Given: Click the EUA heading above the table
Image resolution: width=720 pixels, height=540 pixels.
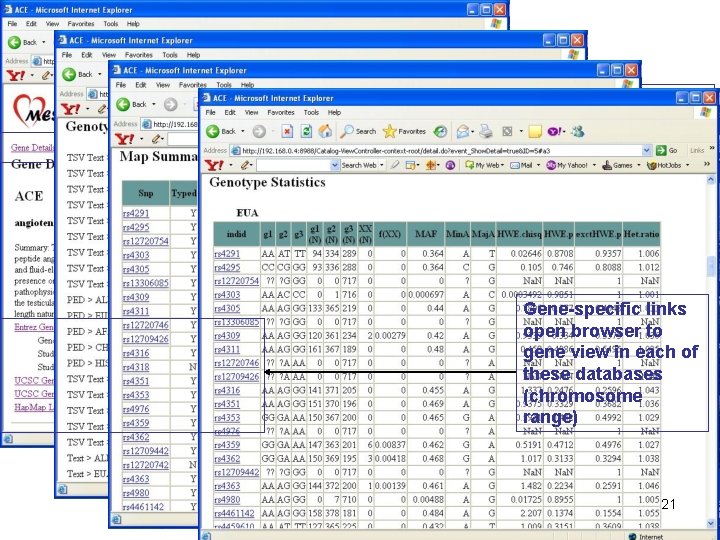Looking at the screenshot, I should click(247, 213).
